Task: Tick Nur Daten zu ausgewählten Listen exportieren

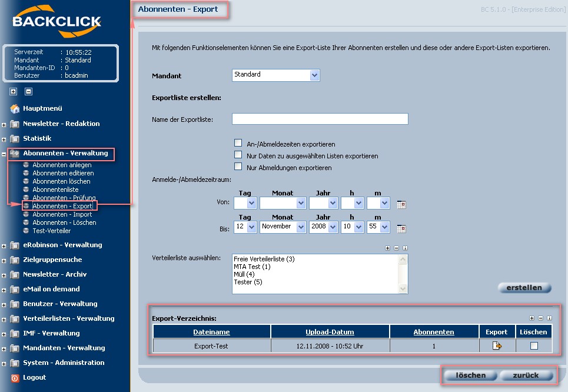Action: 238,155
